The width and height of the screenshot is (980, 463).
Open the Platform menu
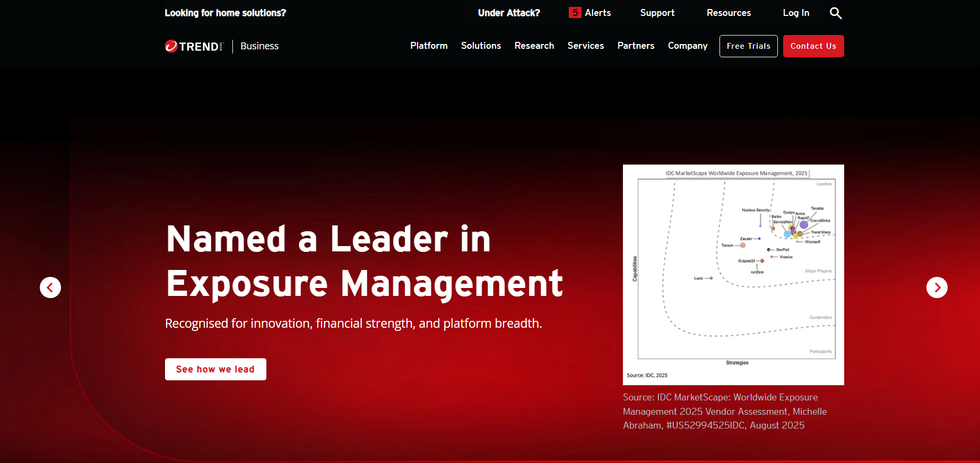[429, 46]
